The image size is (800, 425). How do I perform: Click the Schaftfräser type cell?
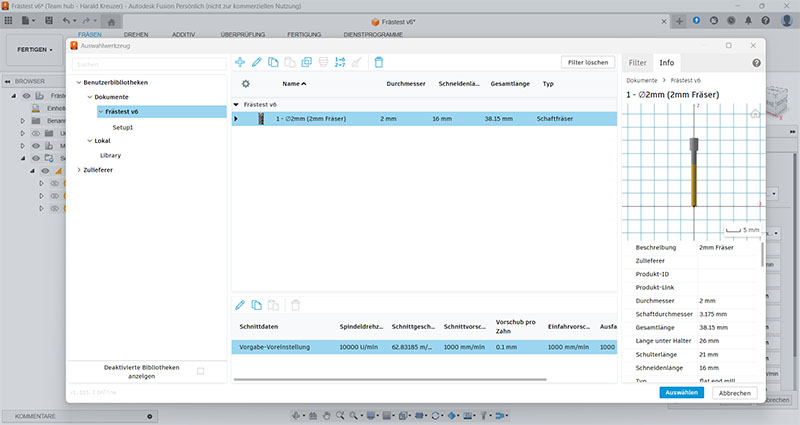click(555, 119)
